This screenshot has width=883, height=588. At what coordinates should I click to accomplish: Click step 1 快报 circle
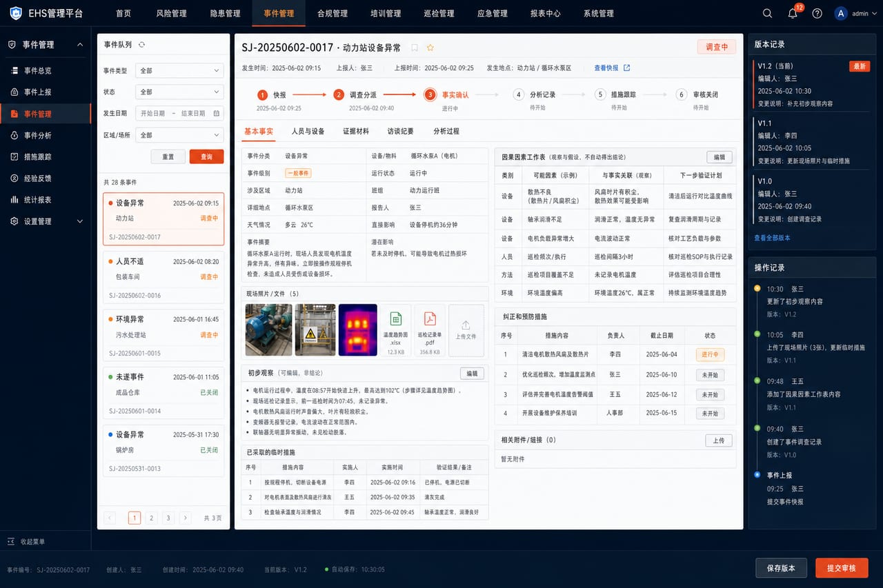(x=262, y=95)
